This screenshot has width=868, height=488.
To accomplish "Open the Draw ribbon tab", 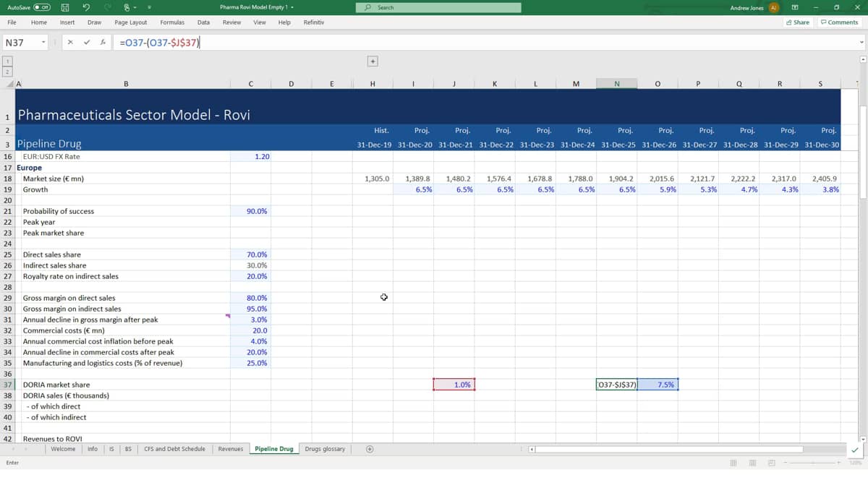I will tap(94, 22).
